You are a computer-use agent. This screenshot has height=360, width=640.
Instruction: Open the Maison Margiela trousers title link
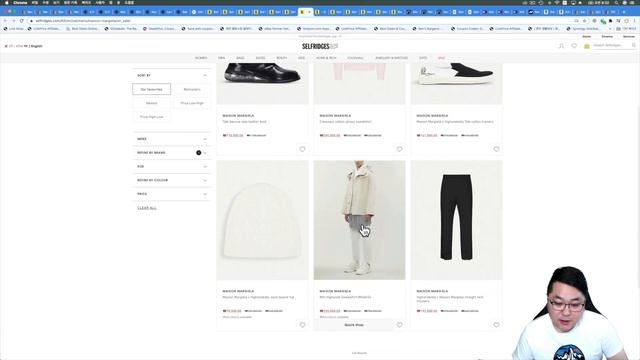point(450,299)
